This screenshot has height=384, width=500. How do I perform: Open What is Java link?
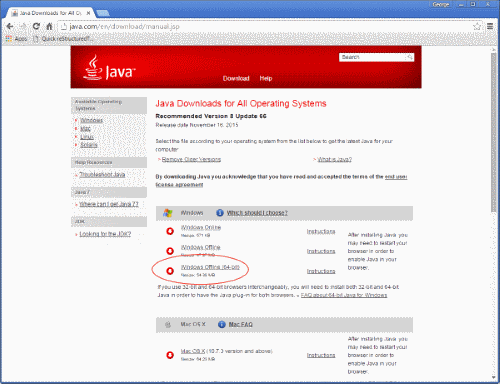(x=334, y=159)
